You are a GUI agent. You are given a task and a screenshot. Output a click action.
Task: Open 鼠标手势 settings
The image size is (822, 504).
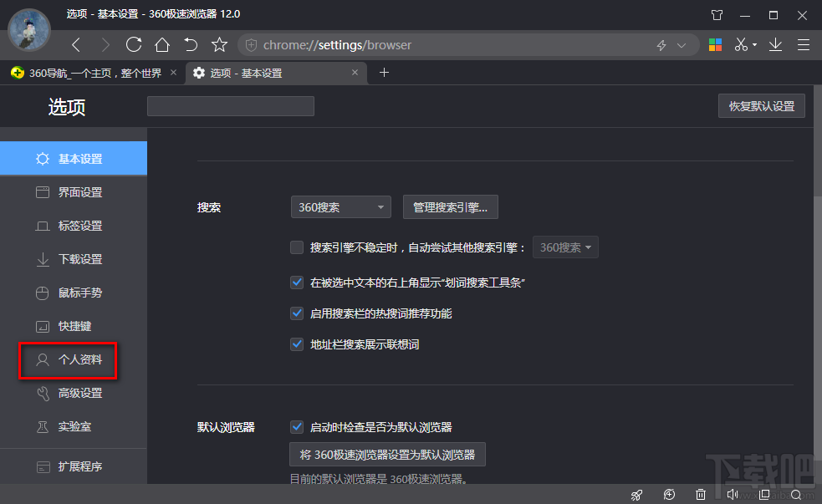tap(74, 293)
